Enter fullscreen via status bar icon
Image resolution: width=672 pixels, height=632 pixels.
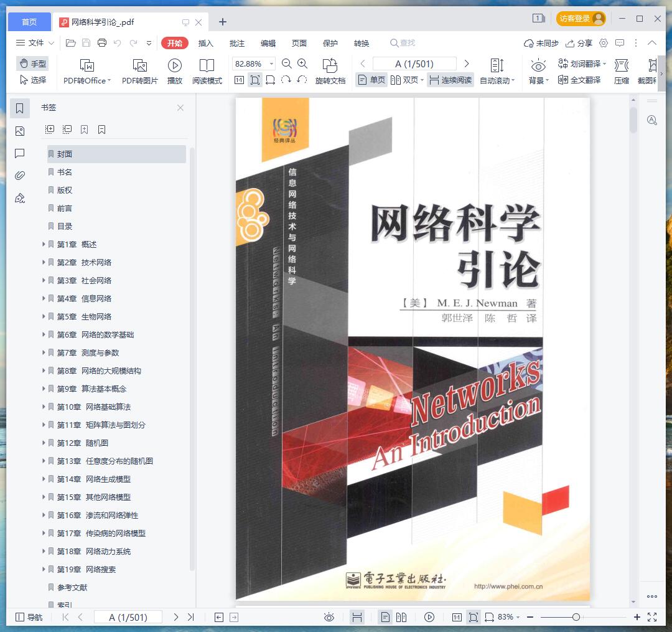[x=652, y=617]
